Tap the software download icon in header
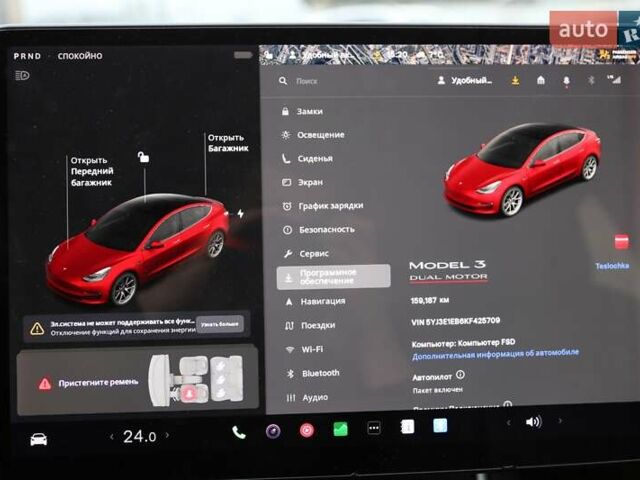 pyautogui.click(x=515, y=81)
